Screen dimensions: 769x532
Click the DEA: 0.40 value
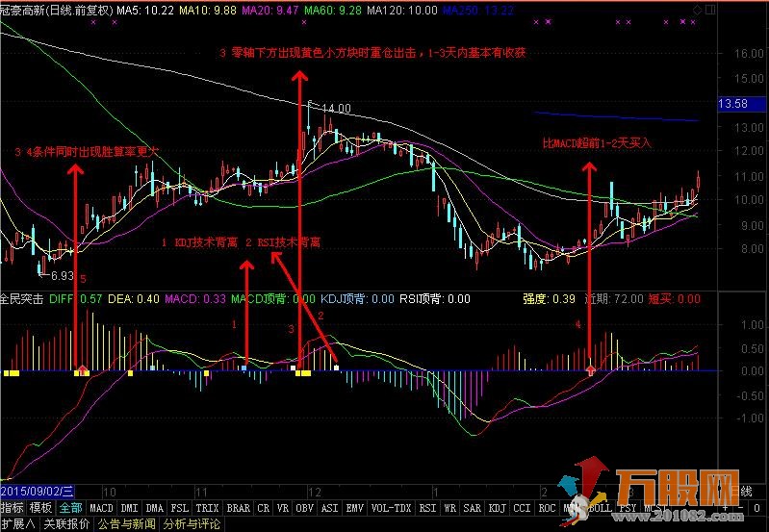[x=134, y=298]
